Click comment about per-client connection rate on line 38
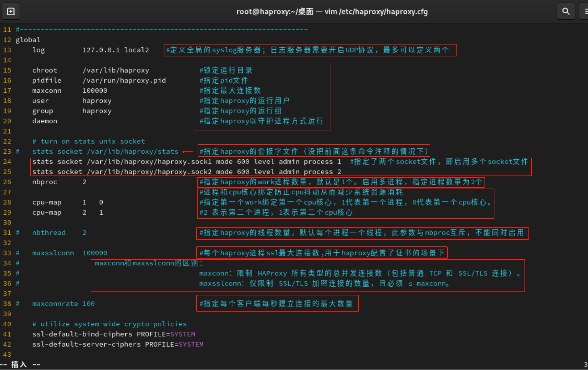Viewport: 588px width, 370px height. pyautogui.click(x=276, y=304)
